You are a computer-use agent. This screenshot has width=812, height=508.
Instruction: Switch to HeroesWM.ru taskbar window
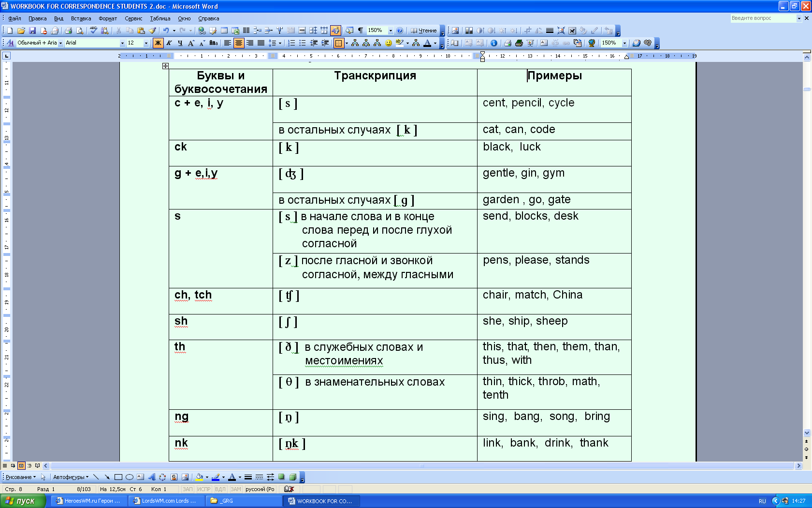pyautogui.click(x=89, y=501)
